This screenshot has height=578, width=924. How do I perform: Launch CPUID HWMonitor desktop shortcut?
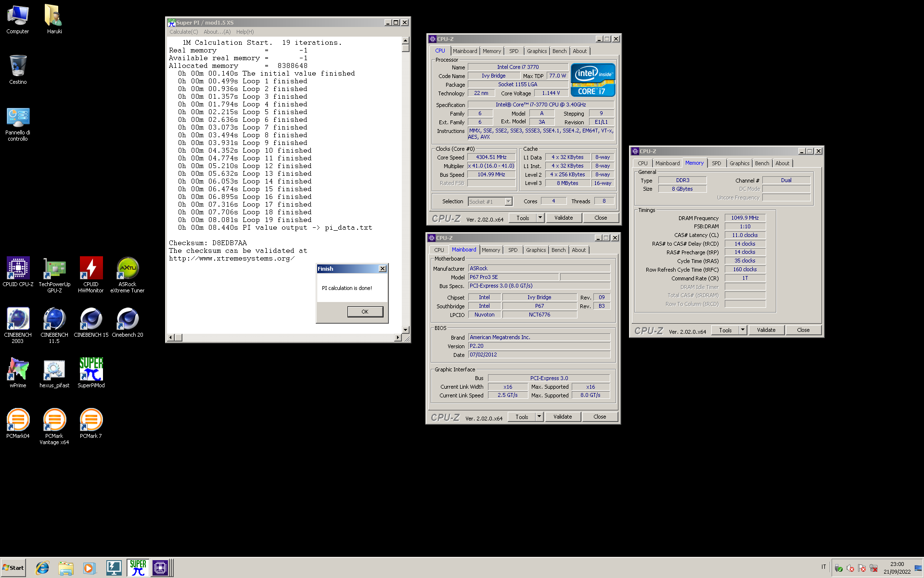(x=91, y=275)
